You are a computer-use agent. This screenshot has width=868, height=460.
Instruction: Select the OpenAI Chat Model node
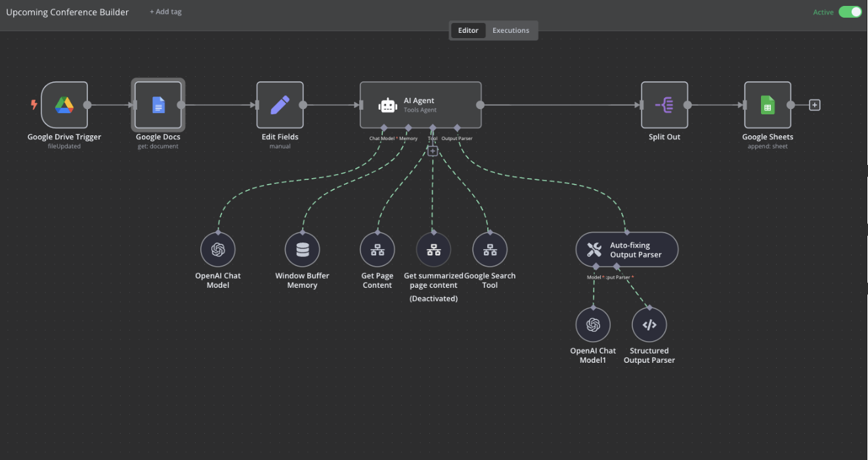tap(218, 249)
